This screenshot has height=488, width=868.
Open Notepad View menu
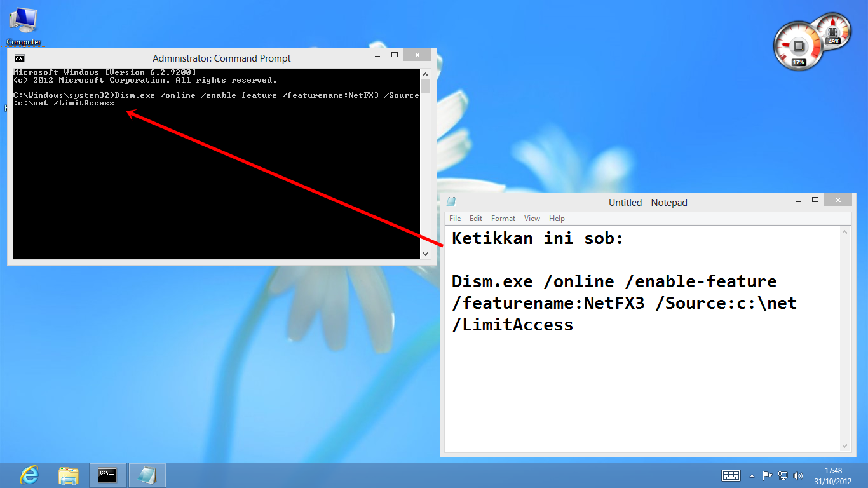pyautogui.click(x=532, y=219)
